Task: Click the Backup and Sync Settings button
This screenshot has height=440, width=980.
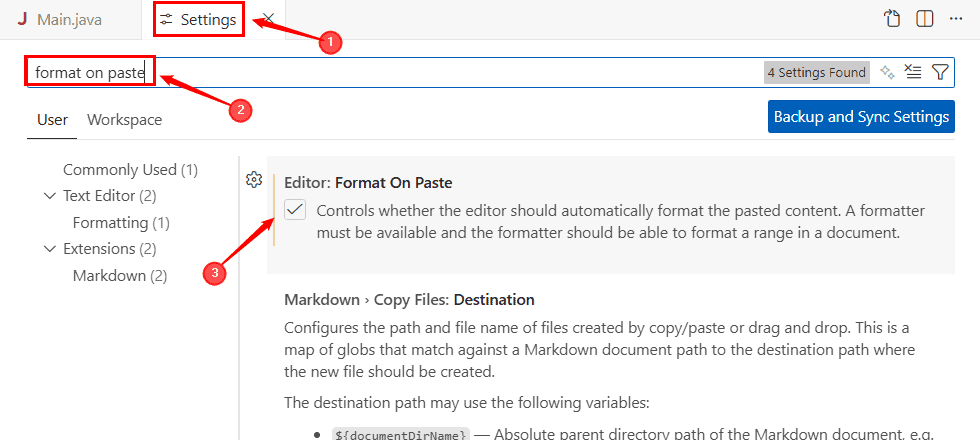Action: click(x=861, y=116)
